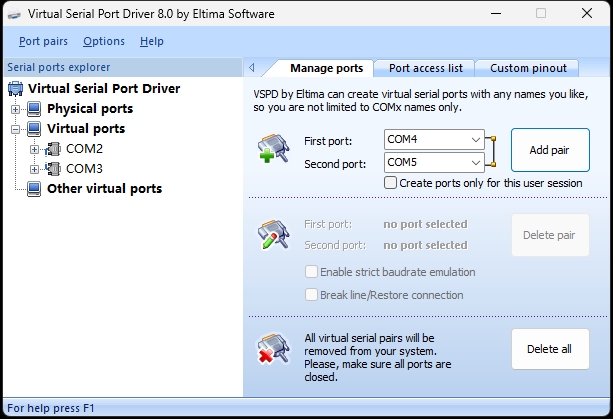The width and height of the screenshot is (613, 419).
Task: Open the Port pairs menu
Action: pos(43,41)
